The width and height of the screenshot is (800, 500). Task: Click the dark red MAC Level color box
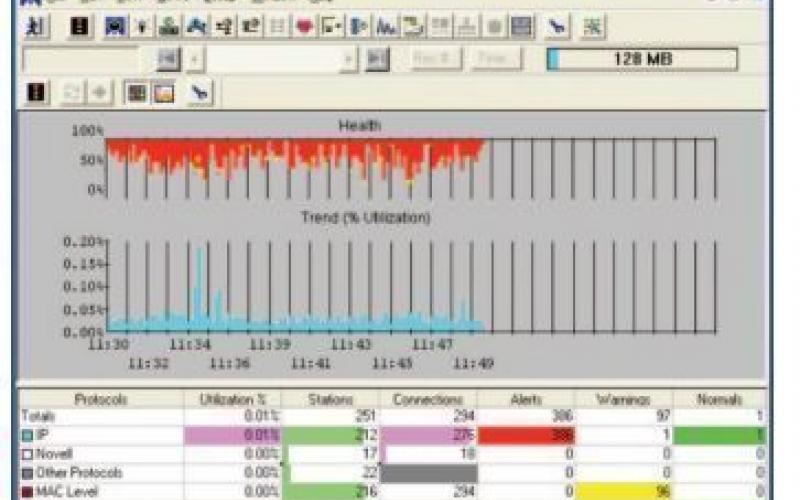pos(26,490)
